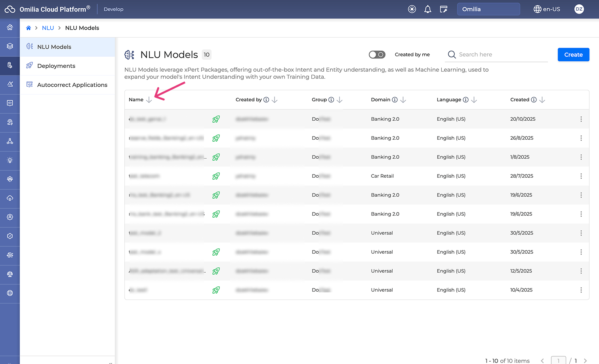Screen dimensions: 599x364
Task: Open the en-US language selector
Action: [x=547, y=9]
